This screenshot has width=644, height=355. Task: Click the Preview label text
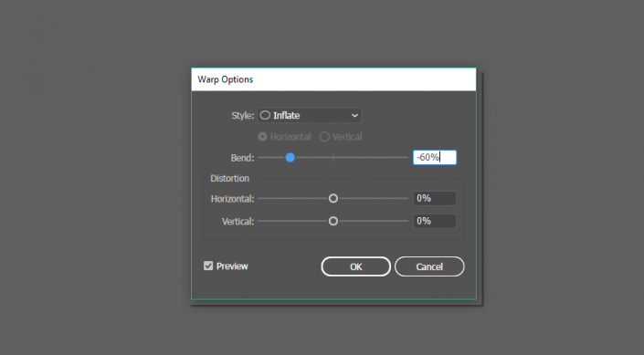232,266
